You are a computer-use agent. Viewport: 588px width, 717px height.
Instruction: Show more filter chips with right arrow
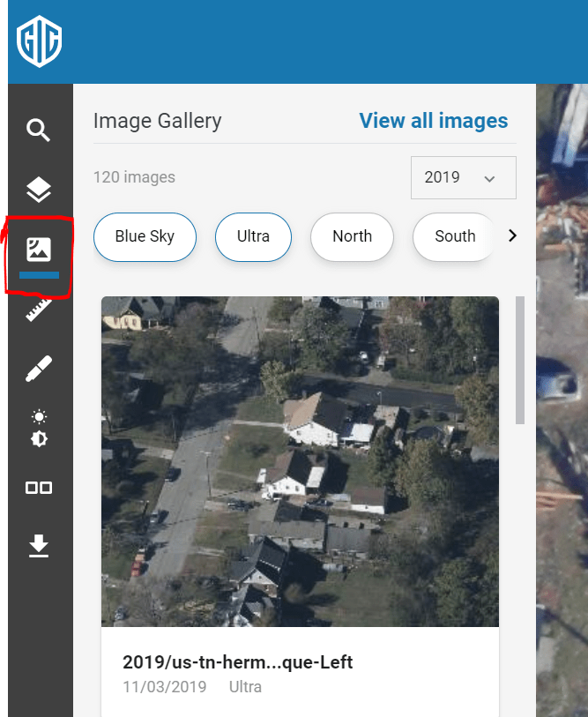point(512,236)
